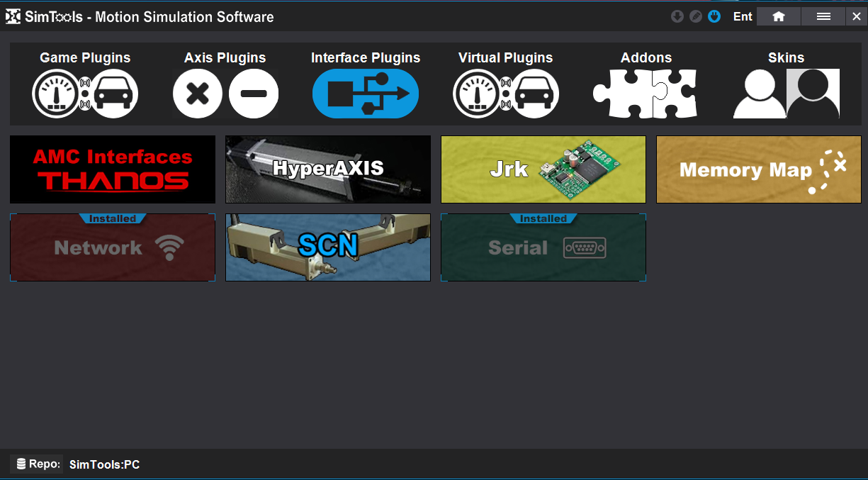Click the SimTools logo icon
868x480 pixels.
point(13,16)
